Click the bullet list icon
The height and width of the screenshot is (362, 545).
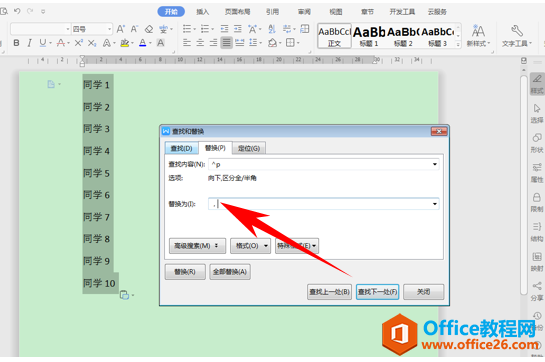(x=187, y=29)
